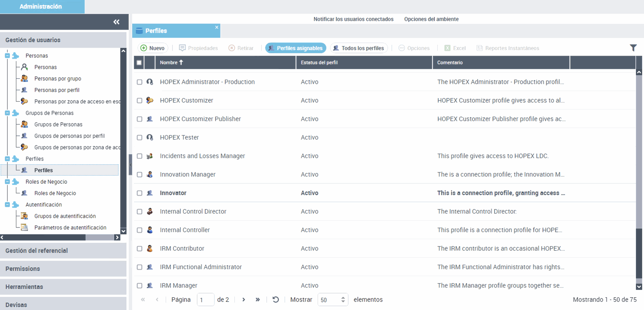Click the IRM Contributor profile icon
Image resolution: width=644 pixels, height=310 pixels.
coord(150,248)
